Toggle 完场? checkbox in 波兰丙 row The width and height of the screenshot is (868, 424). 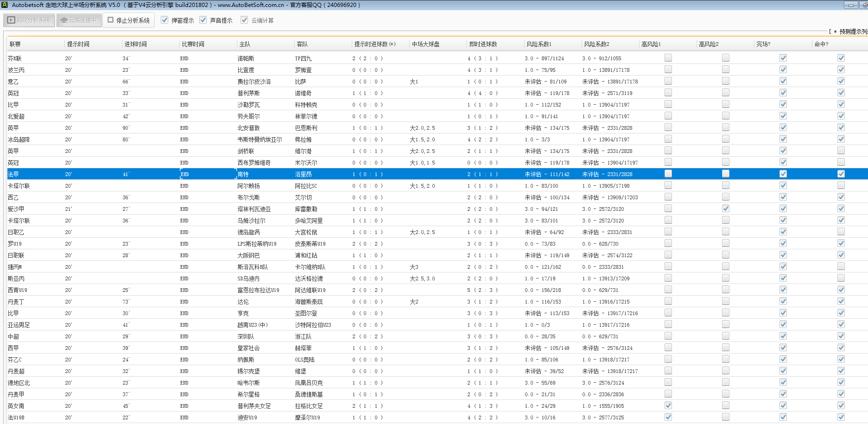tap(783, 70)
